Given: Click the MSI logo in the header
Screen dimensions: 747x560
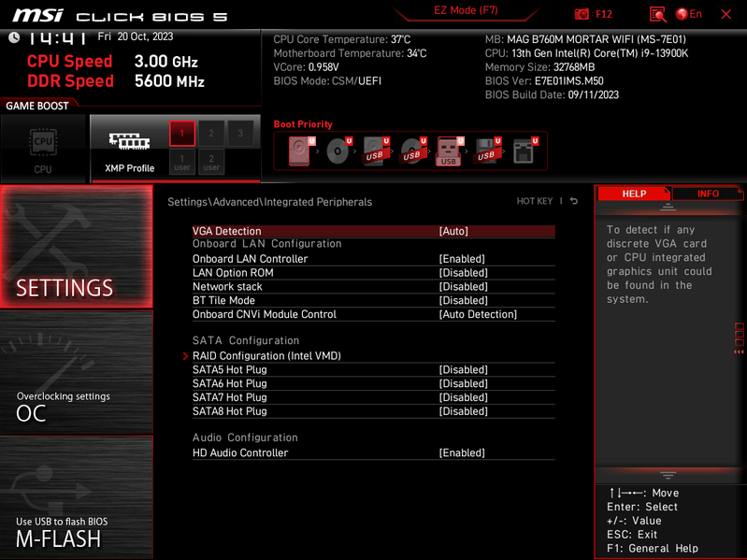Looking at the screenshot, I should pyautogui.click(x=37, y=15).
